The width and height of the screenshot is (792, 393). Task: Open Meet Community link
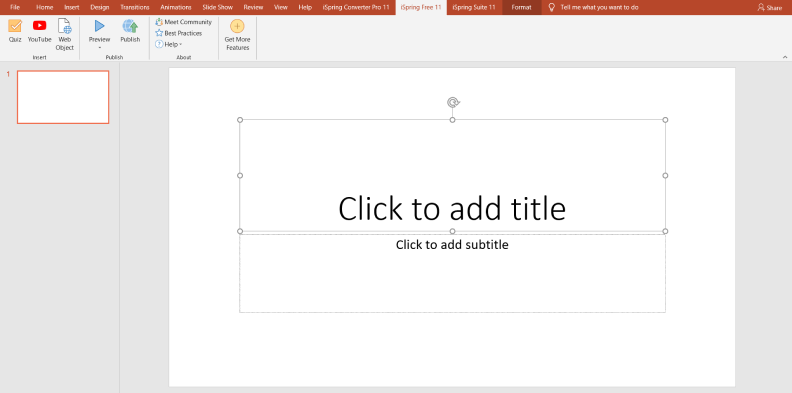coord(184,22)
